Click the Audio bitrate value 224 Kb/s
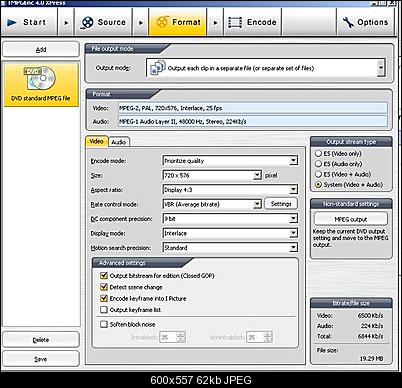Viewport: 402px width, 388px height. click(x=372, y=326)
